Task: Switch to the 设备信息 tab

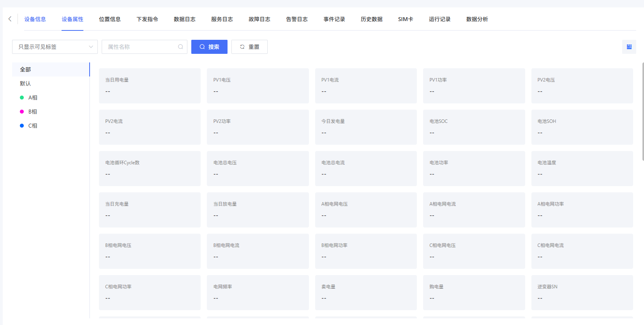Action: tap(35, 19)
